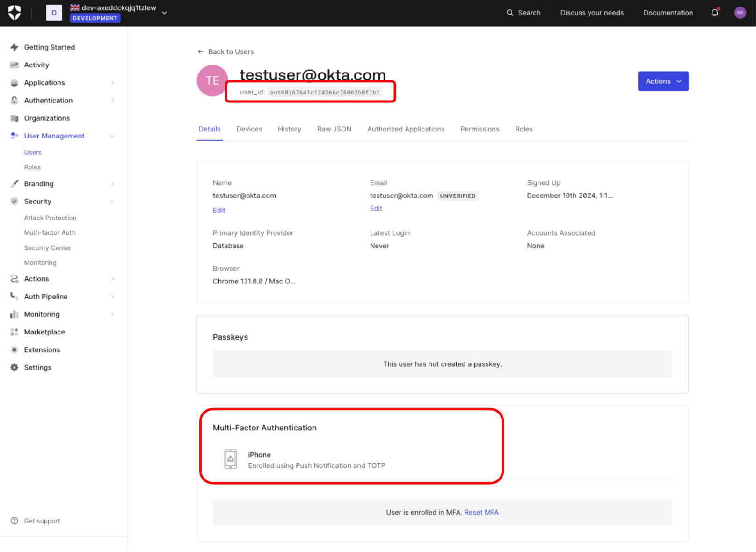Click the User Management people icon
756x552 pixels.
[x=15, y=136]
